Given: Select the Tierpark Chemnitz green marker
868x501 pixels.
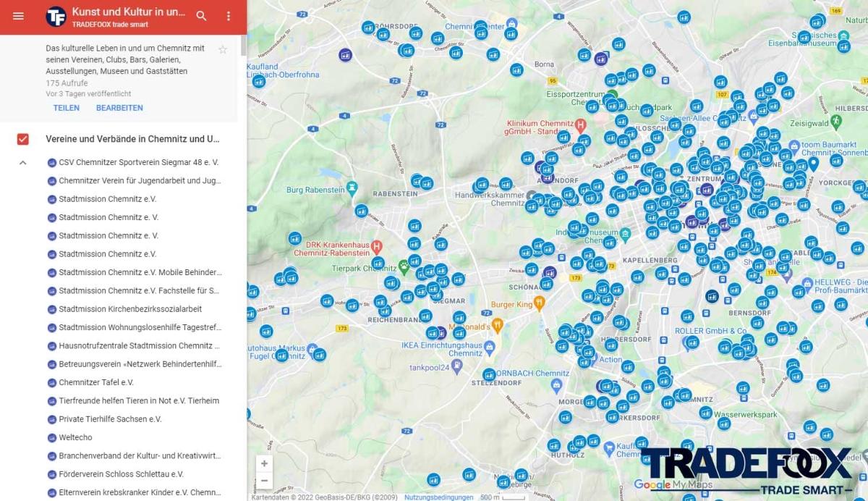Looking at the screenshot, I should (x=404, y=267).
